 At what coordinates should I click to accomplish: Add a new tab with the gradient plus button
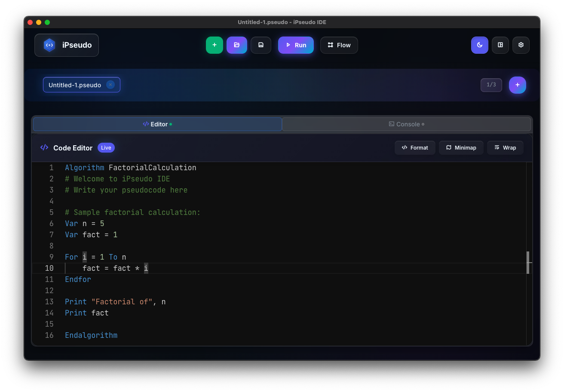[518, 85]
